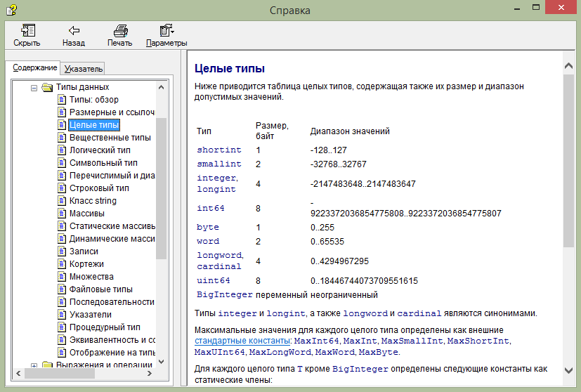Image resolution: width=581 pixels, height=392 pixels.
Task: Click the smallint type name in table
Action: [x=219, y=164]
